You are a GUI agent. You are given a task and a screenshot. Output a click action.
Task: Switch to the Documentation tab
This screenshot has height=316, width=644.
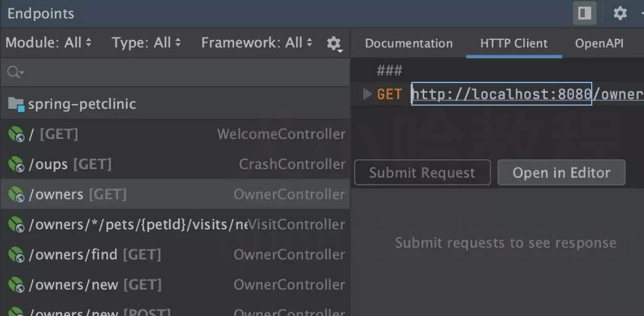tap(409, 44)
